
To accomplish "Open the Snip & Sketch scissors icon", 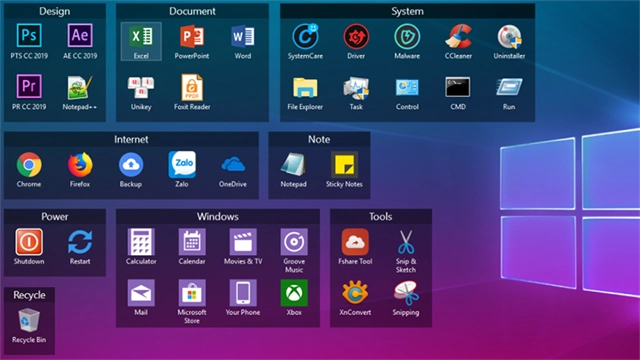I will pos(406,242).
